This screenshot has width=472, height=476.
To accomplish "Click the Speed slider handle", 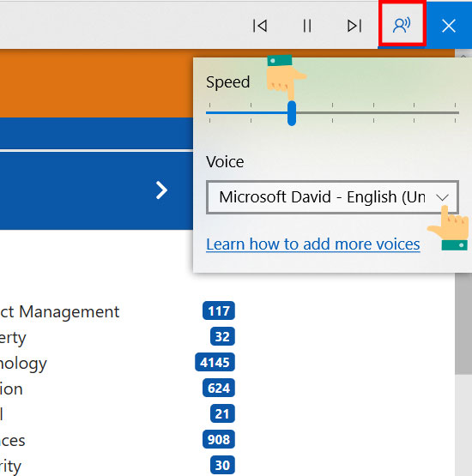I will [292, 113].
